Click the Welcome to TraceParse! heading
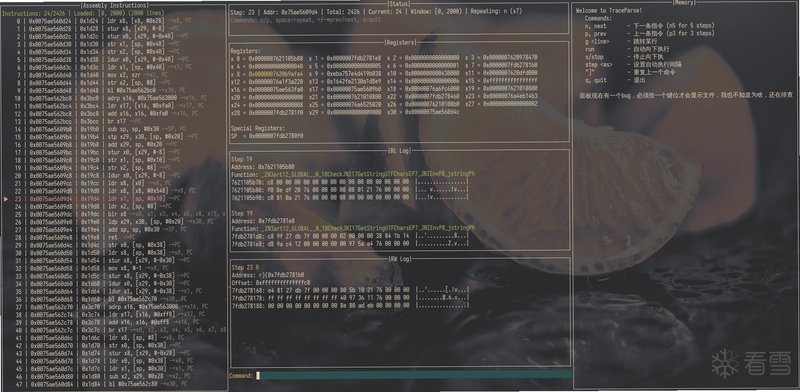 pos(610,11)
